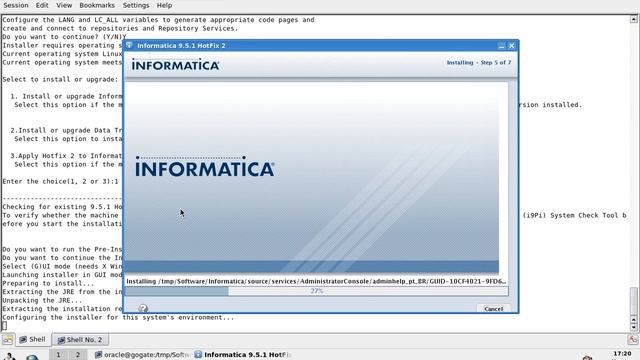
Task: Click the help question-mark icon in installer
Action: point(143,308)
